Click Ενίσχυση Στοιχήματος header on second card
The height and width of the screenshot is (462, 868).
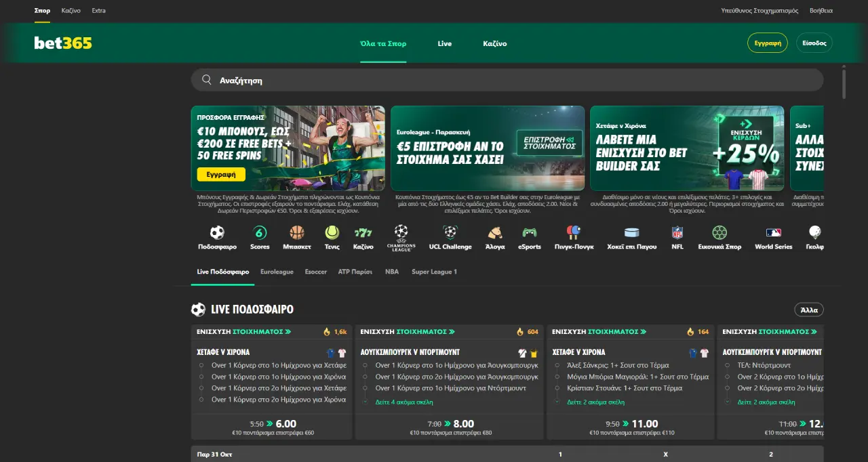pyautogui.click(x=408, y=332)
